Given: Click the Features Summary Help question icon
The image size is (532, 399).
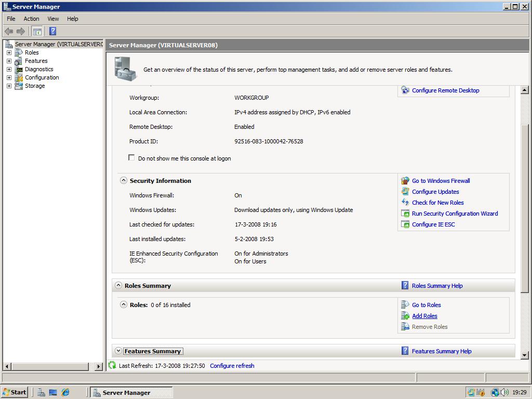Looking at the screenshot, I should tap(405, 351).
